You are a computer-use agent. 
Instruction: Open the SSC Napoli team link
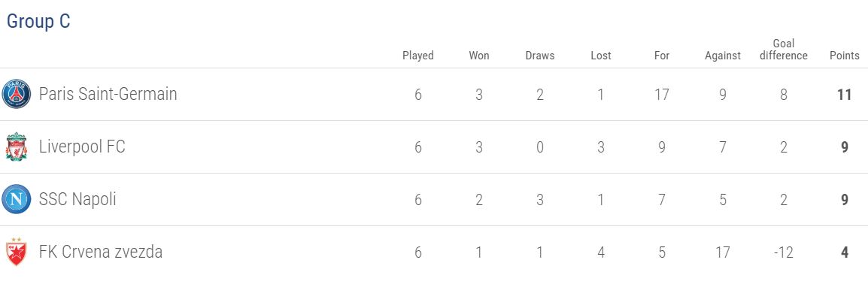77,199
